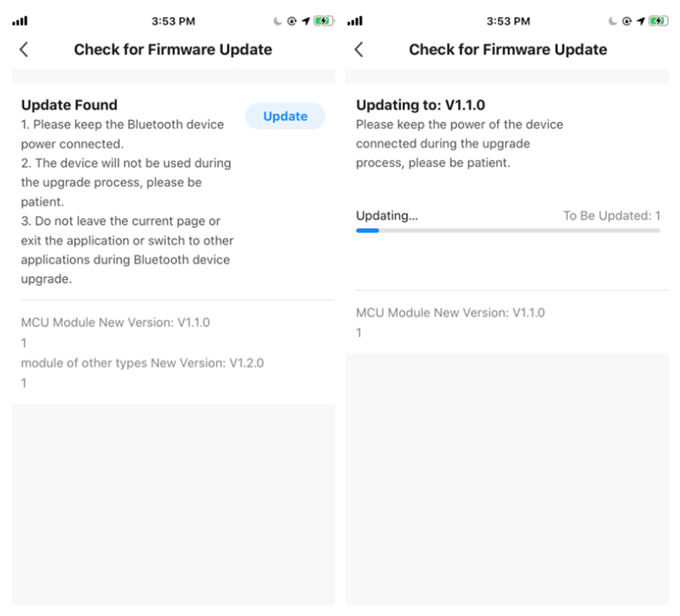This screenshot has width=680, height=616.
Task: Tap MCU Module version row below progress bar
Action: (450, 313)
